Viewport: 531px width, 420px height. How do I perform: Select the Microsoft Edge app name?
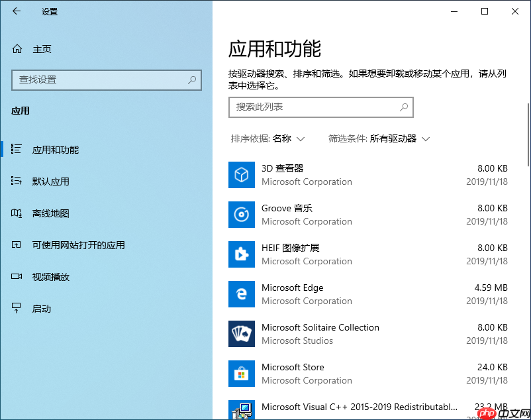coord(292,288)
